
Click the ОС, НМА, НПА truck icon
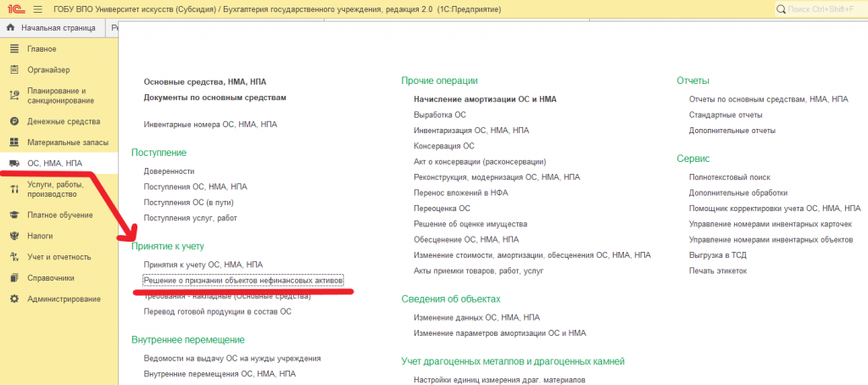click(15, 164)
